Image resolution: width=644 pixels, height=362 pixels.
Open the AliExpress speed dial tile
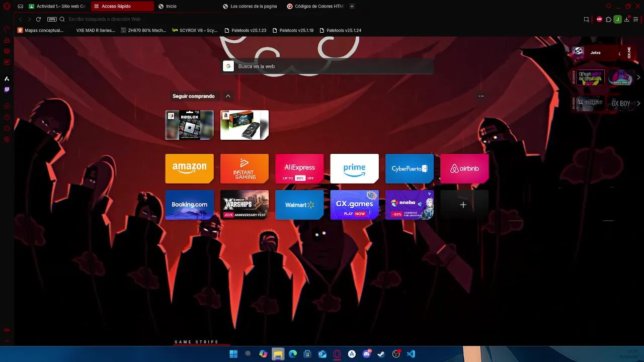click(299, 168)
